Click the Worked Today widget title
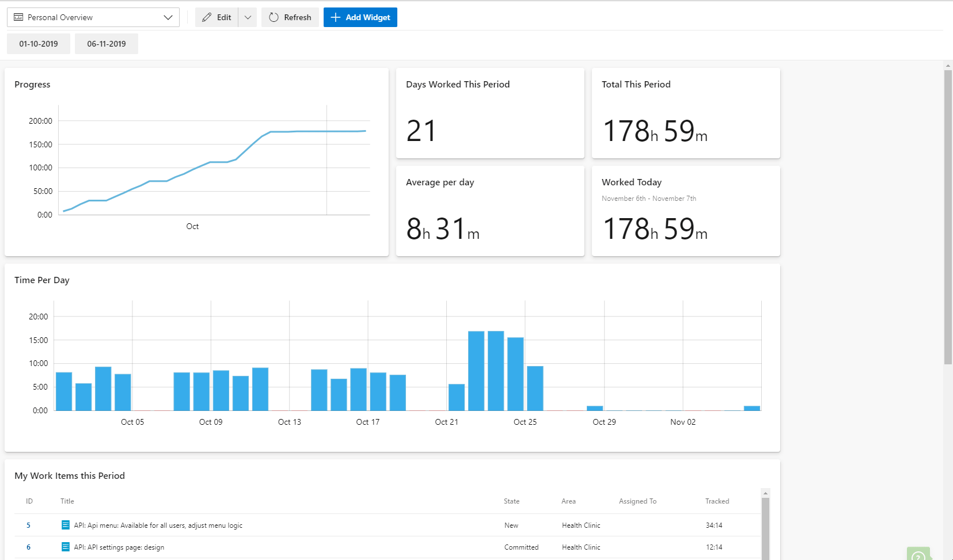This screenshot has width=953, height=560. (632, 182)
